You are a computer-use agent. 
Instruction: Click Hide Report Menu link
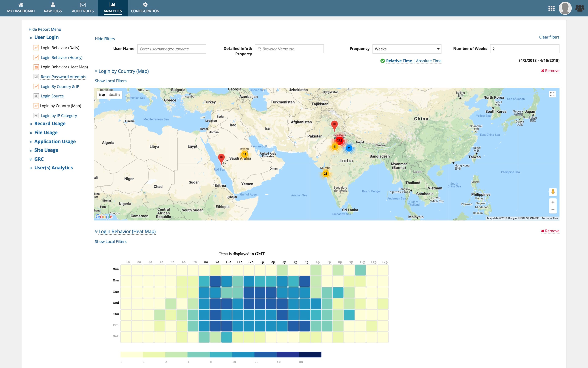(x=45, y=29)
